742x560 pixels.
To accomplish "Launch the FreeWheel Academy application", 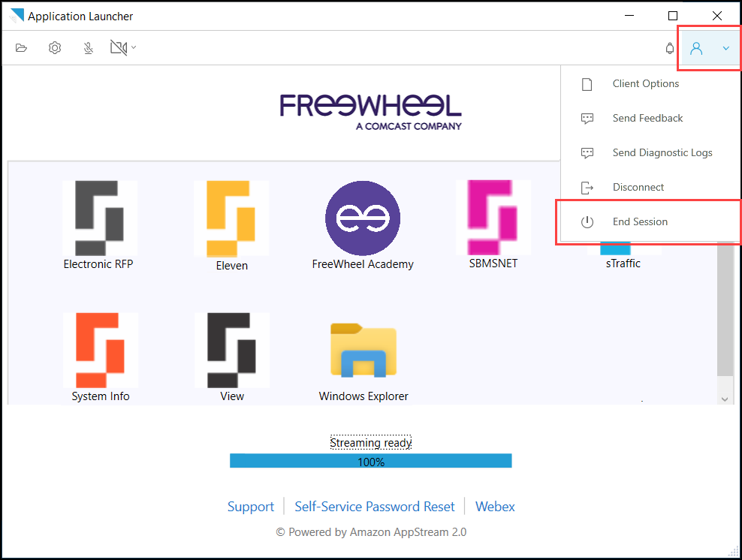I will pyautogui.click(x=363, y=218).
